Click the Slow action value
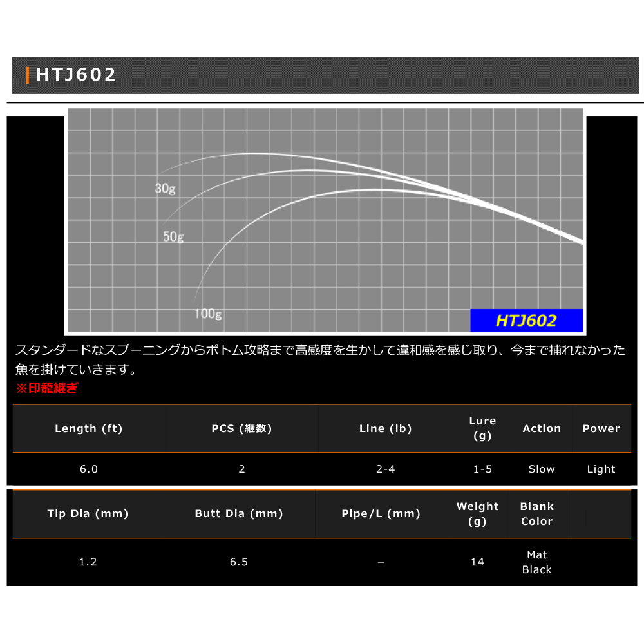Screen dimensions: 644x644 click(x=542, y=469)
